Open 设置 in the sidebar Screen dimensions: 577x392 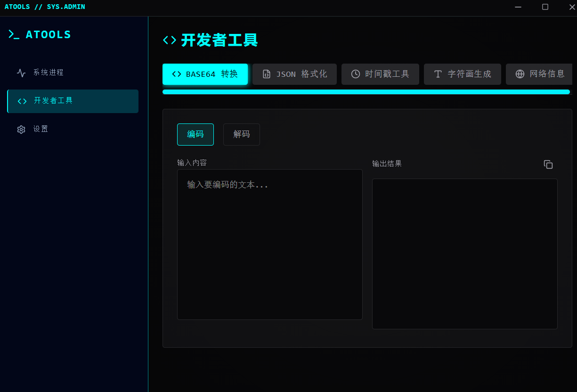pyautogui.click(x=73, y=129)
